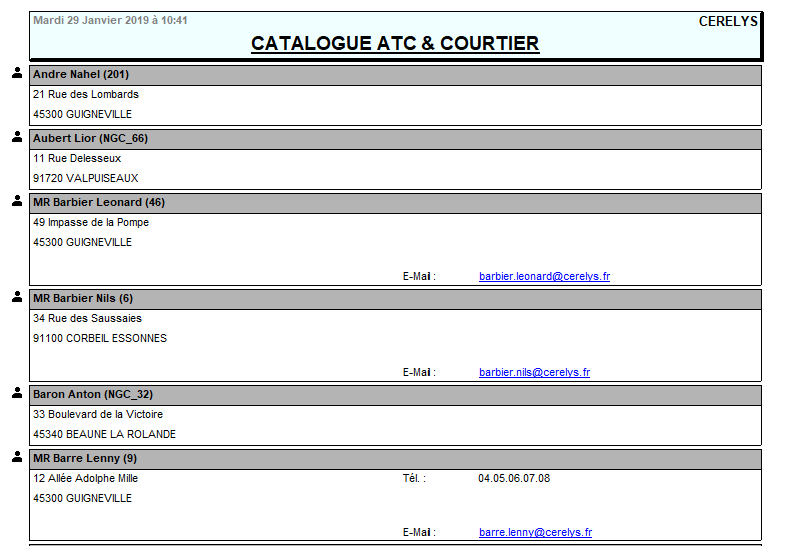
Task: Click the person icon beside Andre Nahel
Action: coord(17,73)
